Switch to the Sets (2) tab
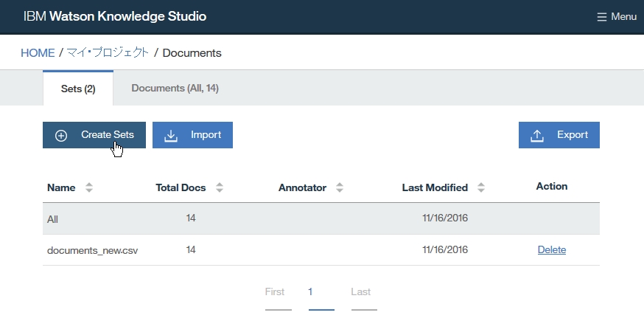 [x=78, y=89]
